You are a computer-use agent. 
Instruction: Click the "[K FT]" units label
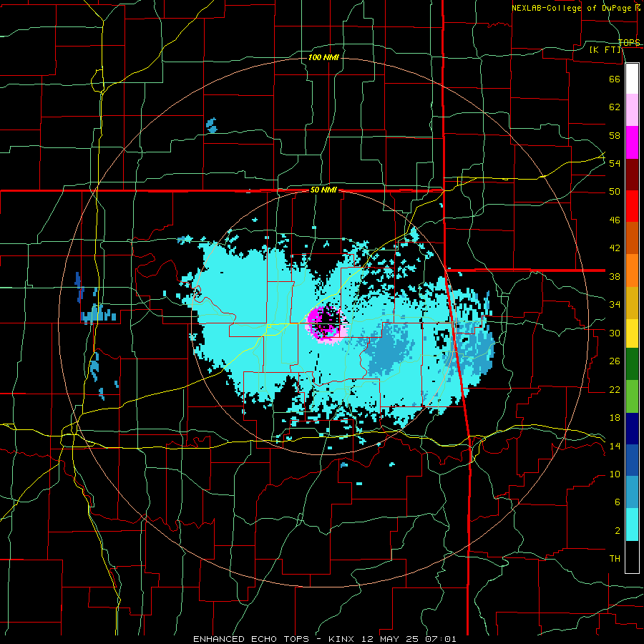pyautogui.click(x=605, y=49)
